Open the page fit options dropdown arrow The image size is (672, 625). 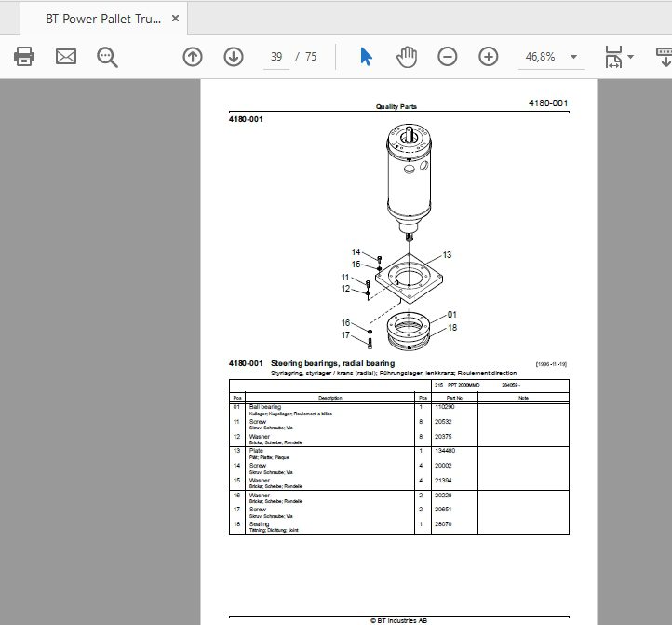click(630, 57)
